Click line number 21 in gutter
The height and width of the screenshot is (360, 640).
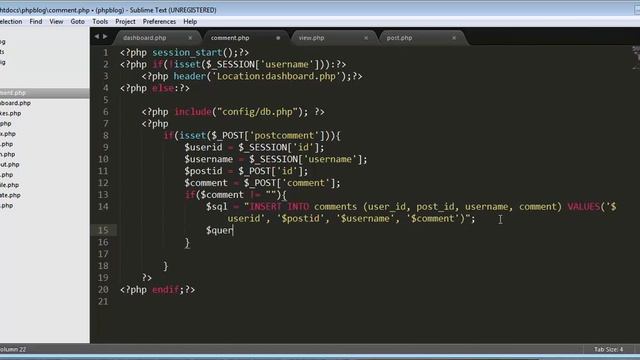tap(103, 301)
